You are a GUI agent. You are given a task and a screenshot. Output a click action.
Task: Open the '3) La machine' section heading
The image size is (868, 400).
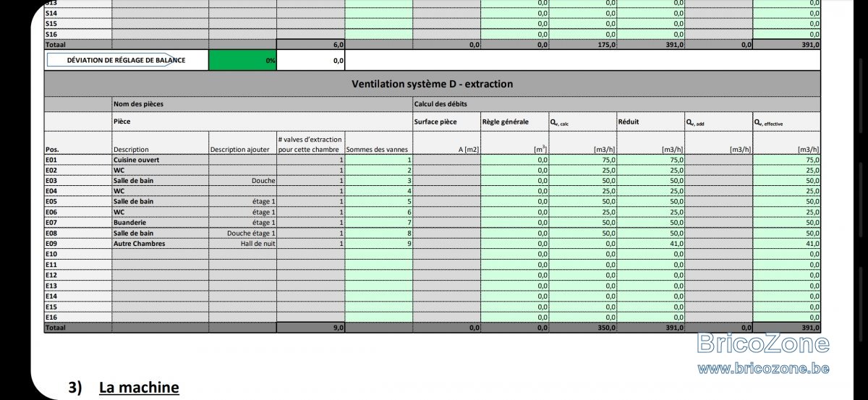(124, 388)
